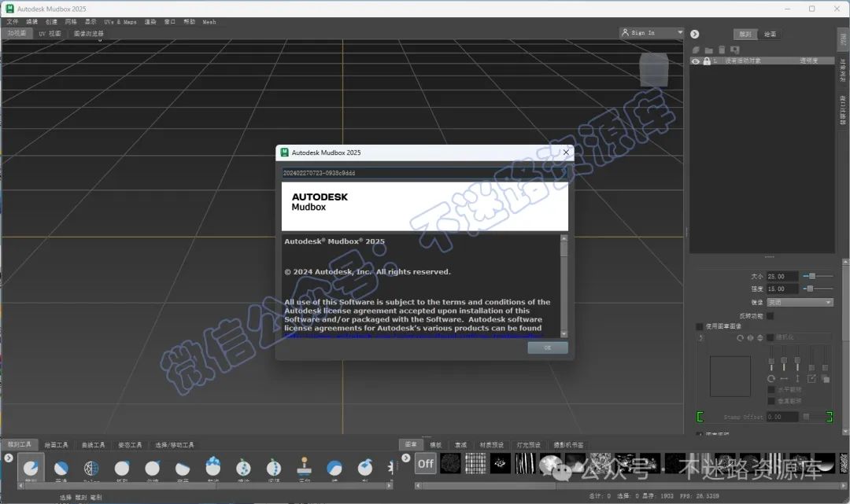Open the File menu (文件)
This screenshot has width=850, height=504.
click(x=13, y=22)
